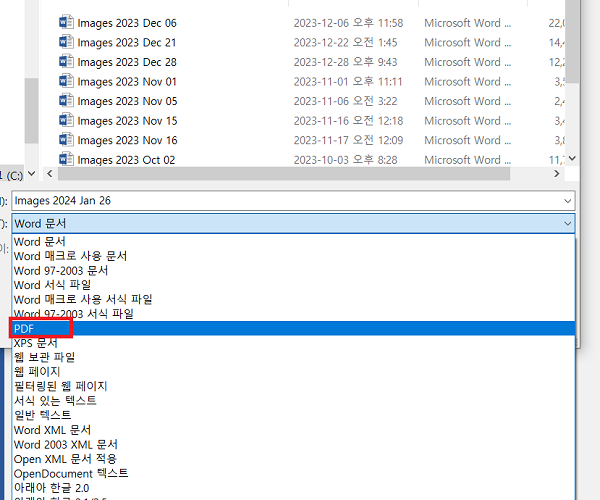Select file name Images 2023 Nov 16
The width and height of the screenshot is (600, 500).
tap(127, 141)
